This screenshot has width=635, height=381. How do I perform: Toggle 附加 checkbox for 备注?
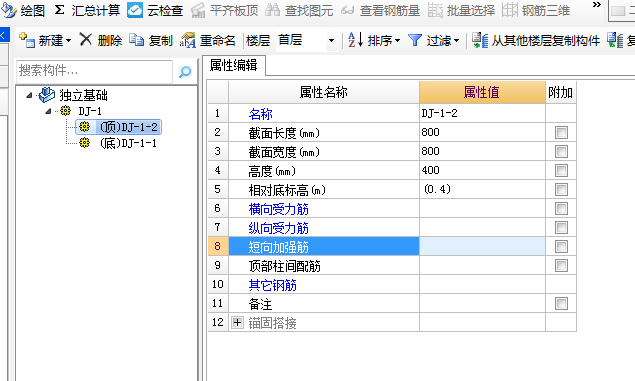click(x=561, y=304)
